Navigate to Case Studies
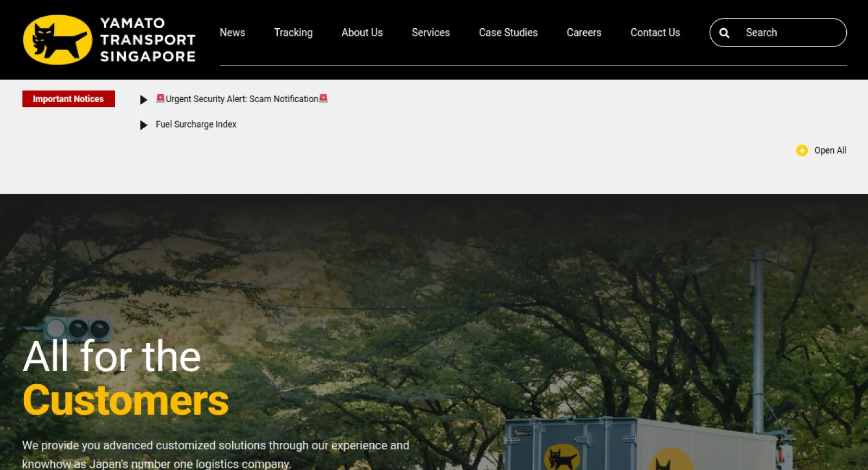The image size is (868, 470). coord(508,33)
